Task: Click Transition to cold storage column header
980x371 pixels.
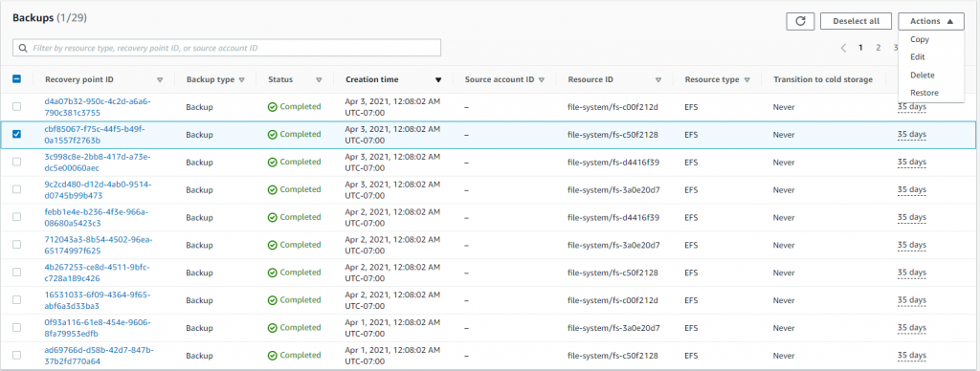Action: click(x=823, y=79)
